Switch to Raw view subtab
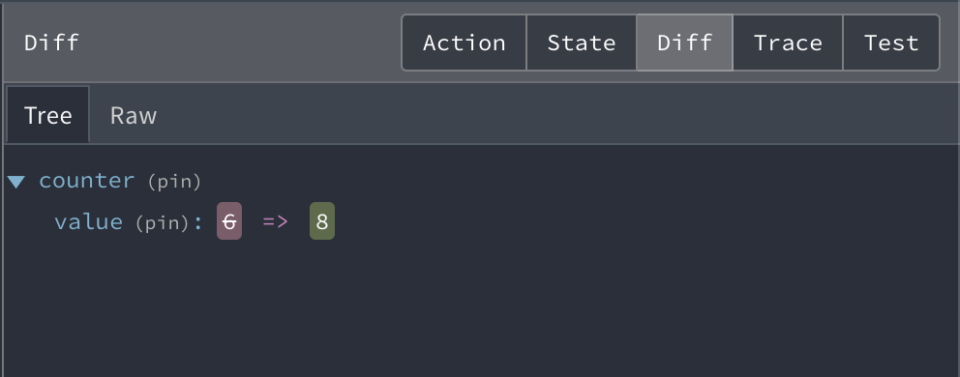The height and width of the screenshot is (377, 960). pyautogui.click(x=133, y=115)
